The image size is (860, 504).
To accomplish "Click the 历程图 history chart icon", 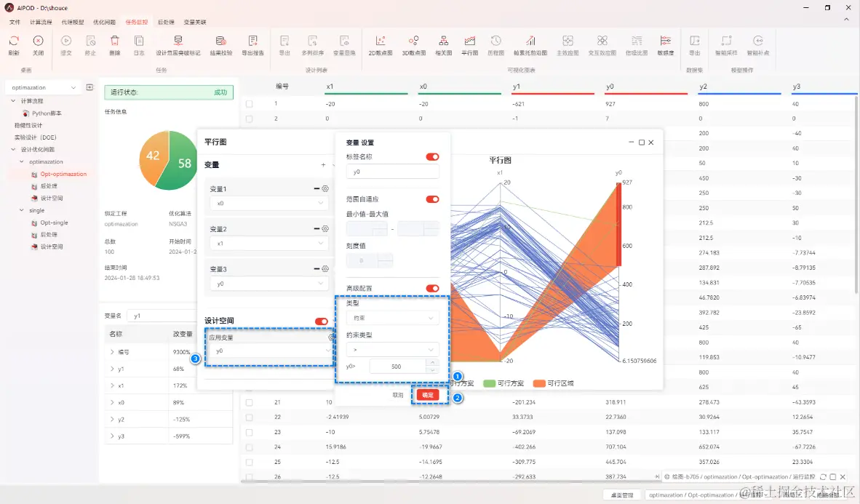I will click(x=495, y=41).
